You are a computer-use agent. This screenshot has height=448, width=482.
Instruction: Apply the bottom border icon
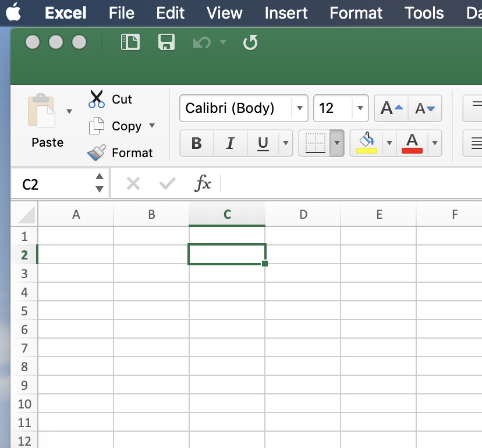coord(315,143)
